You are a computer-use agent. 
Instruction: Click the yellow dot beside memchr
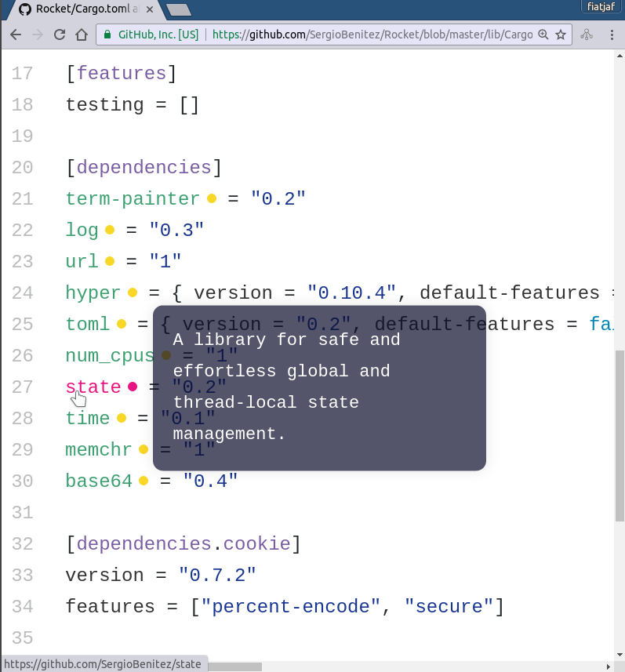click(144, 449)
